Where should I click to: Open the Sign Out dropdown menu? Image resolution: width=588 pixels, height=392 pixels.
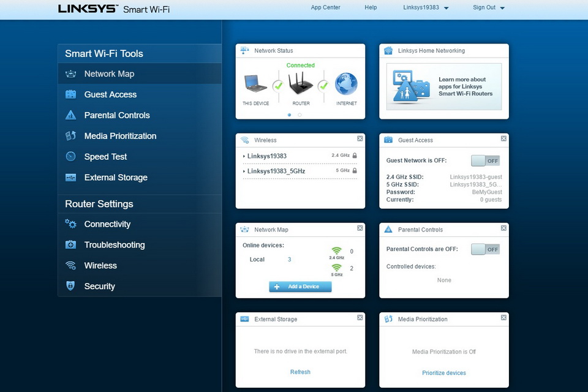489,7
